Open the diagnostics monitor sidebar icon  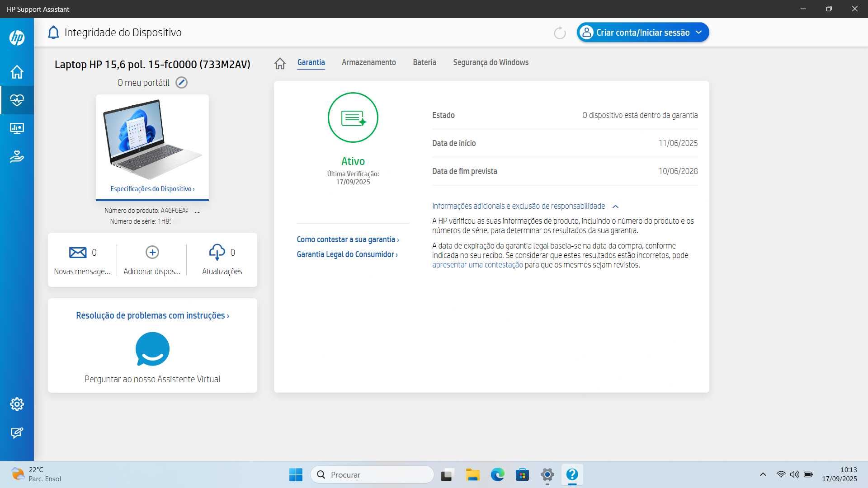click(17, 128)
